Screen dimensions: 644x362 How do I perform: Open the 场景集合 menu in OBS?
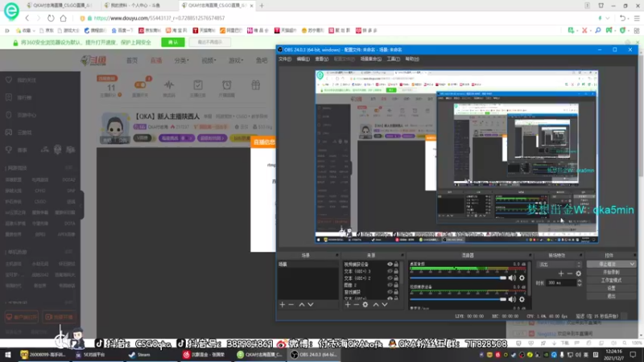370,59
